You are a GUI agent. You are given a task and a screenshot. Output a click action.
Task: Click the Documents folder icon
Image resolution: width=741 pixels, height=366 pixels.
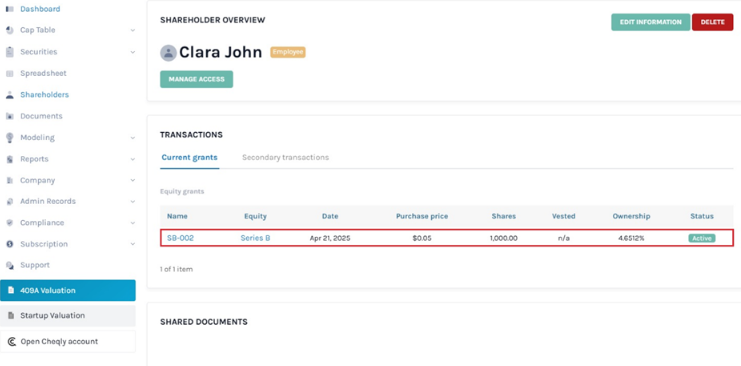coord(10,116)
